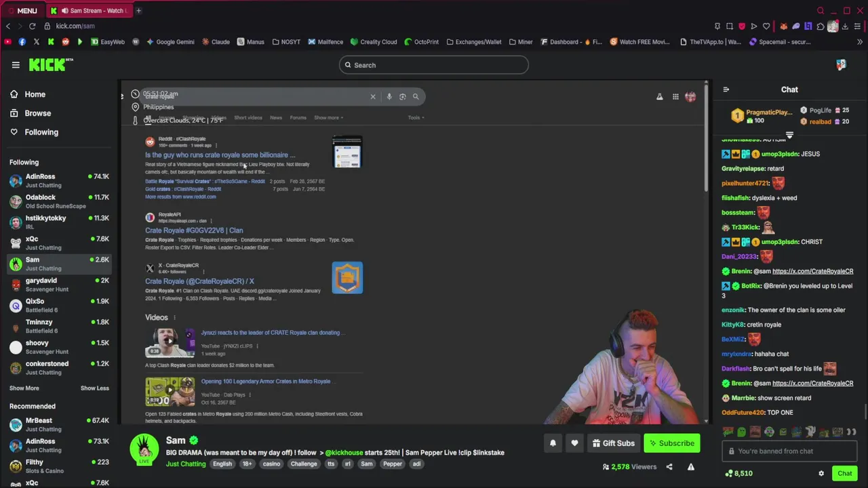Open garydavid Scavenger Hunt channel
The width and height of the screenshot is (868, 488).
tap(60, 285)
